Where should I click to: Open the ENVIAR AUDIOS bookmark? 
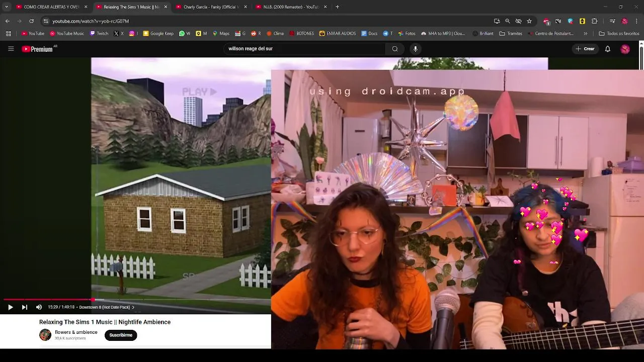tap(338, 34)
